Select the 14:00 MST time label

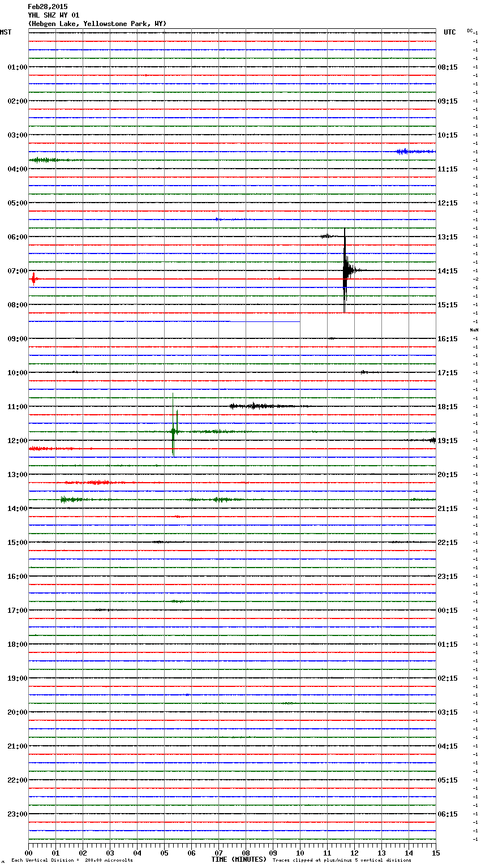(x=17, y=509)
